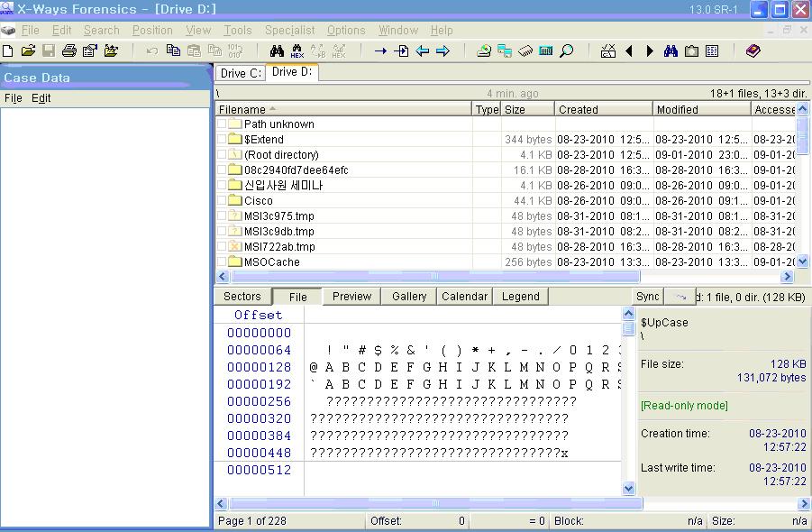Open the Specialist menu
This screenshot has width=812, height=532.
coord(289,30)
